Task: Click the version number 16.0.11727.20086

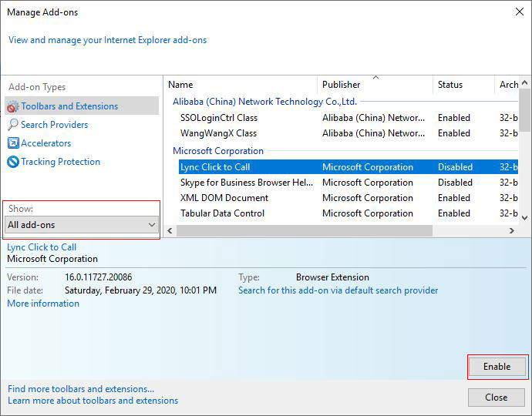Action: [99, 277]
